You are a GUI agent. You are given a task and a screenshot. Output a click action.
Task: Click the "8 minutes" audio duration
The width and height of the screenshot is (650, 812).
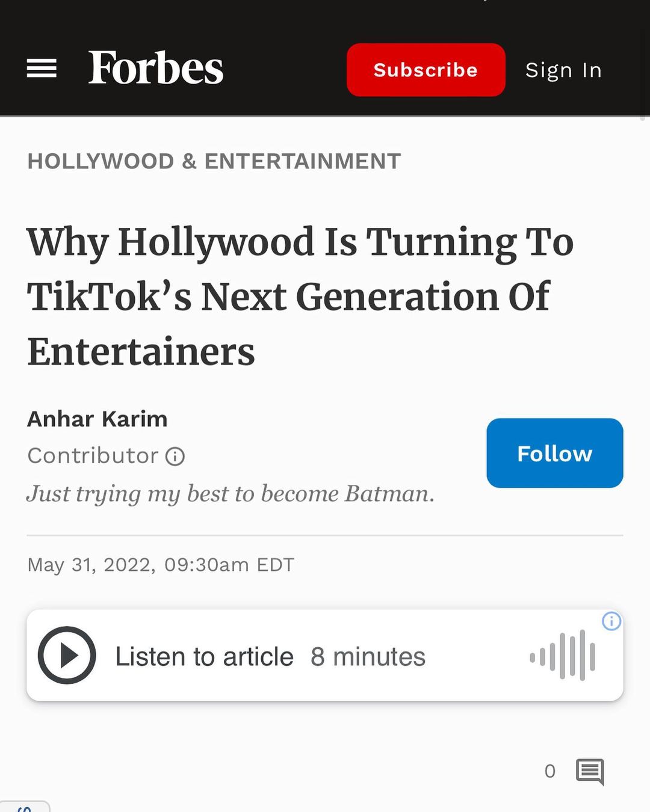click(368, 656)
